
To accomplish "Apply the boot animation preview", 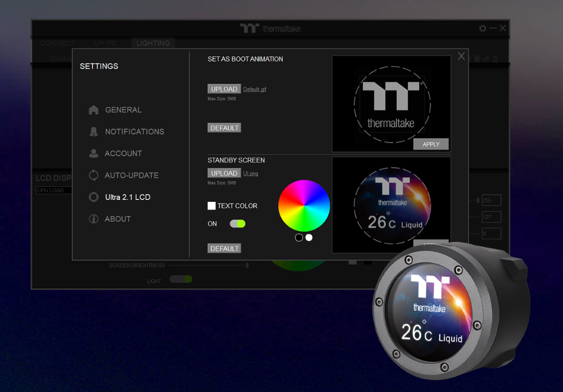I will (431, 144).
